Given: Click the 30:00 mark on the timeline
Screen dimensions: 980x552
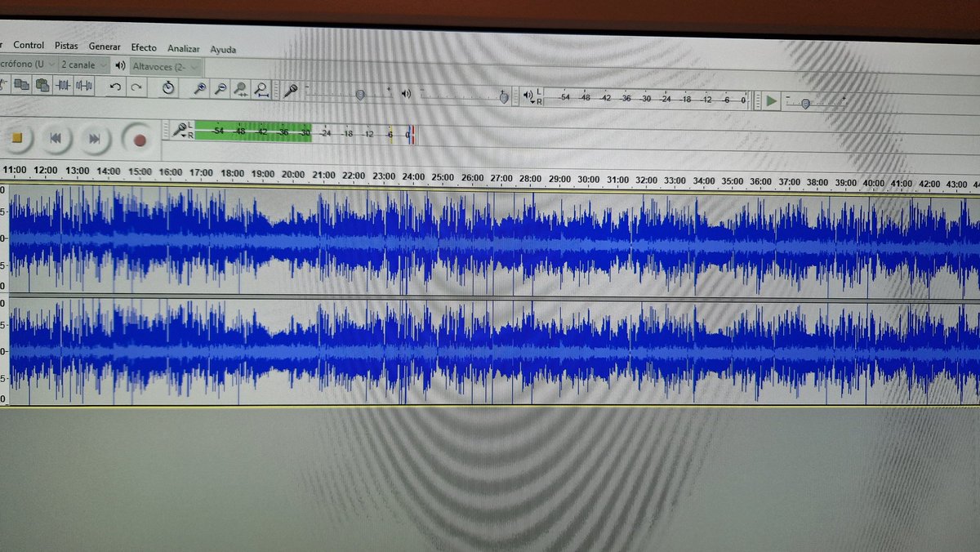Looking at the screenshot, I should tap(588, 180).
